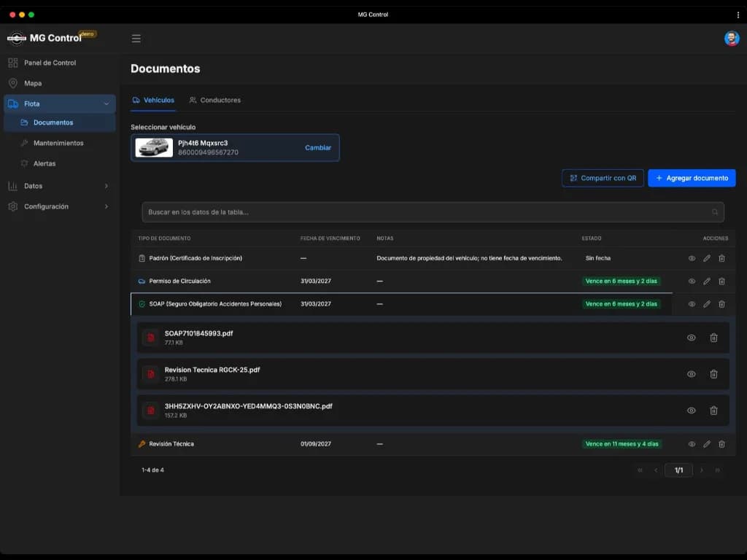Preview Revision Tecnica RGCK-25.pdf file
The image size is (747, 560).
[692, 374]
